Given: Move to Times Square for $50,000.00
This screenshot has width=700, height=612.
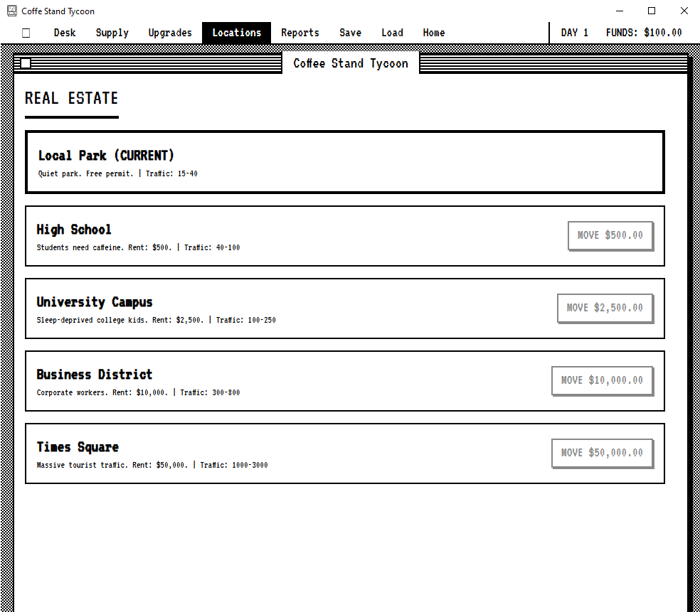Looking at the screenshot, I should coord(603,453).
